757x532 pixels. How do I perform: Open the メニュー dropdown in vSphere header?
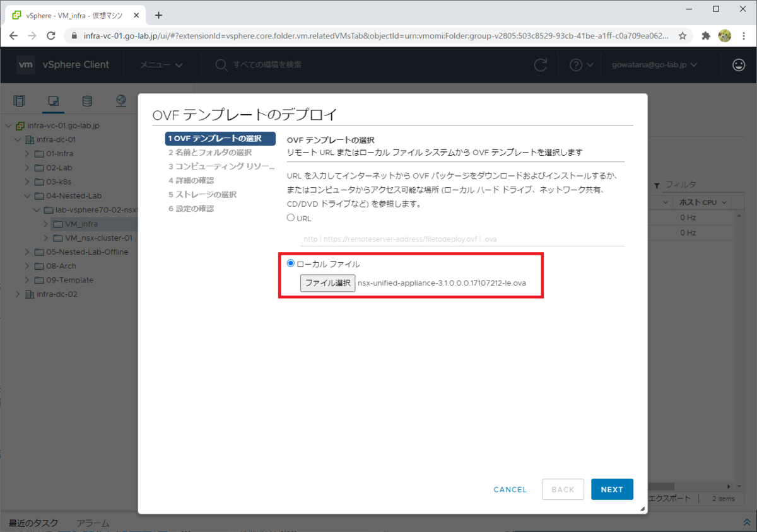161,65
